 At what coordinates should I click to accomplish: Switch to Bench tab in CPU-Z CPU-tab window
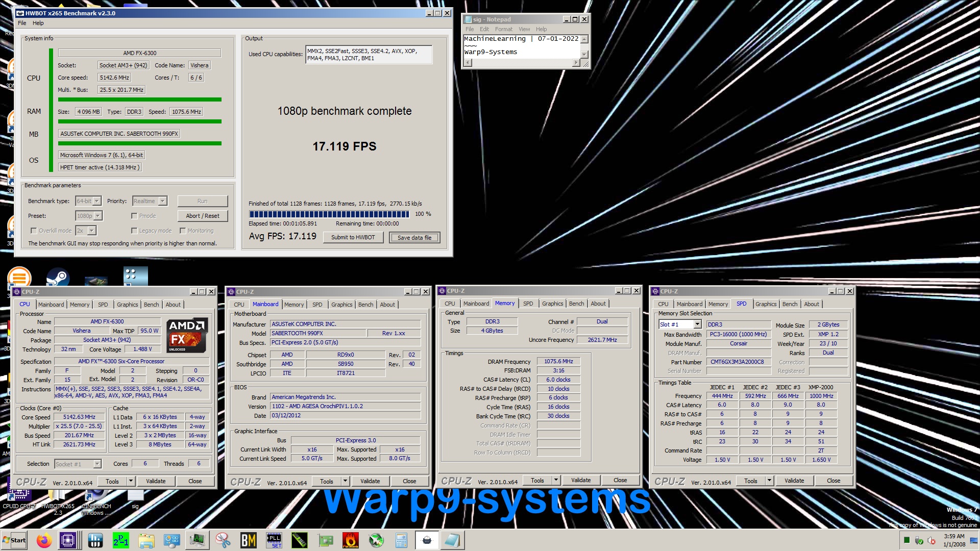151,305
